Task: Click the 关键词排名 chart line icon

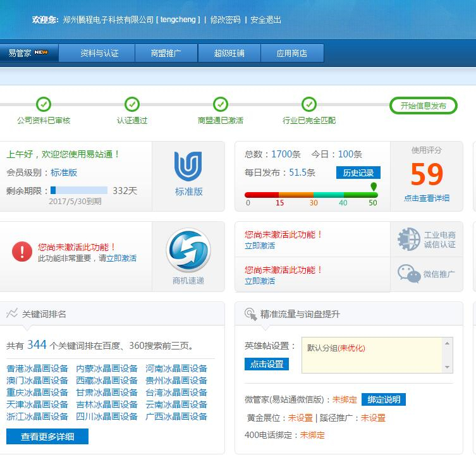Action: coord(12,313)
